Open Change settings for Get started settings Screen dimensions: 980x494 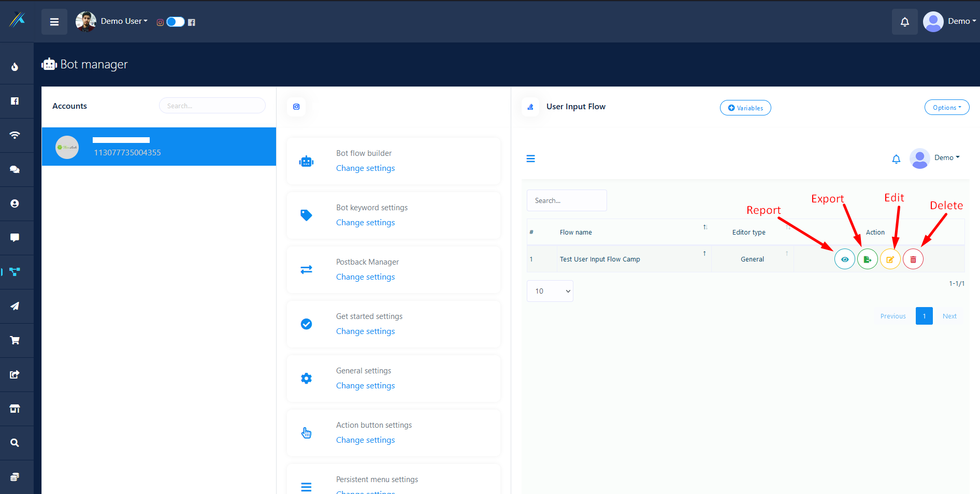(x=366, y=331)
